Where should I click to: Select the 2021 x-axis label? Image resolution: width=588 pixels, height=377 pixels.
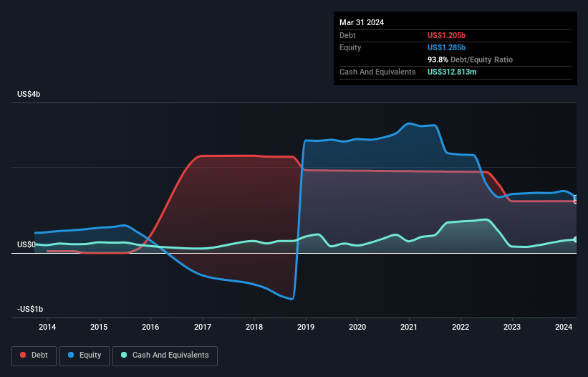409,327
